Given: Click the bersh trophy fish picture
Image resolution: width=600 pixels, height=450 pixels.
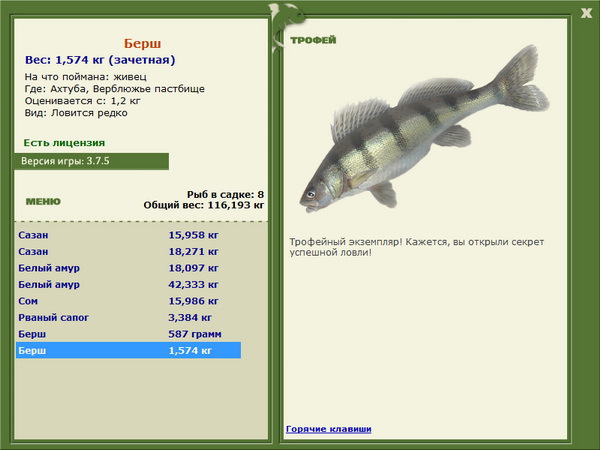Looking at the screenshot, I should click(424, 129).
